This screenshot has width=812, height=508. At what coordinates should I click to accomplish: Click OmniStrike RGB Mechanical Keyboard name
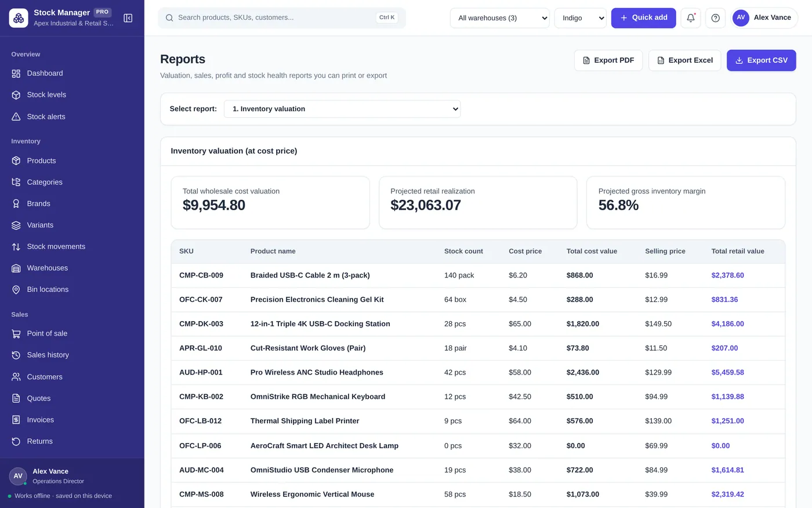point(318,397)
